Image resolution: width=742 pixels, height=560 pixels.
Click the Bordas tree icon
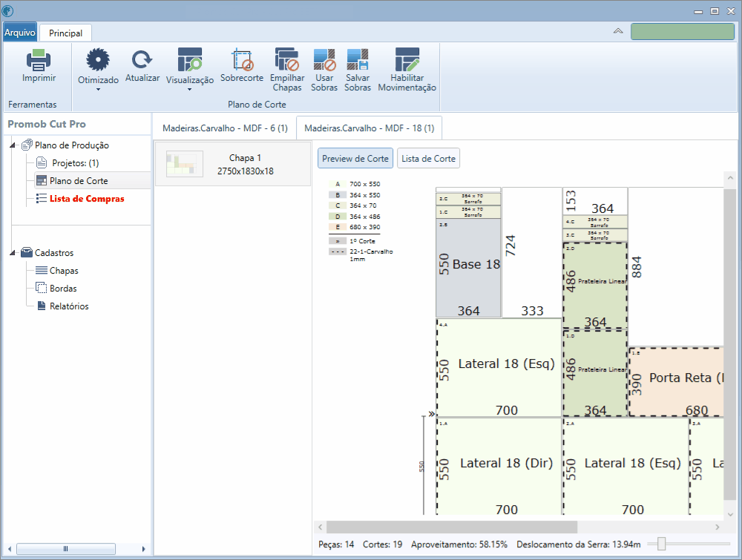point(42,288)
